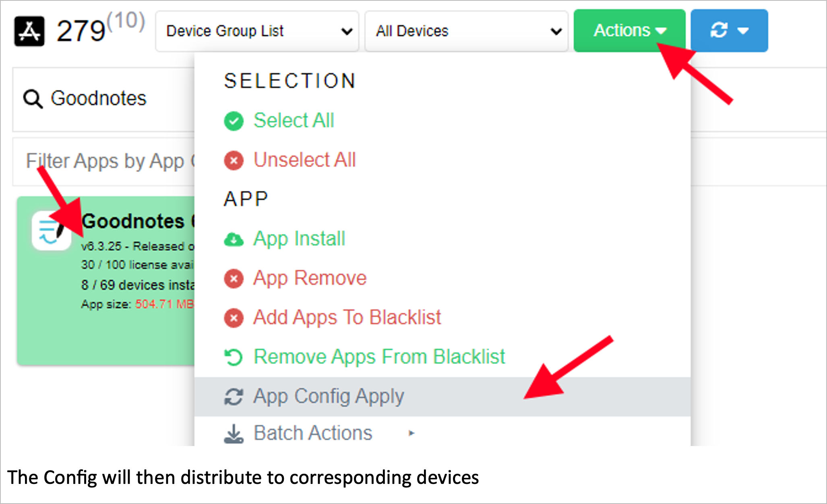Click the green checkmark Select All icon
Viewport: 827px width, 504px height.
234,121
